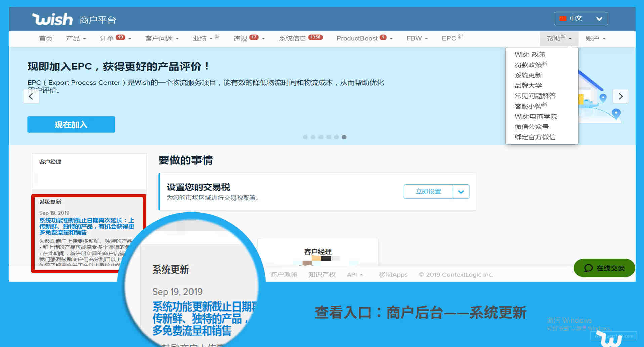Click the 17 badge beside 违规
Image resolution: width=644 pixels, height=347 pixels.
254,37
